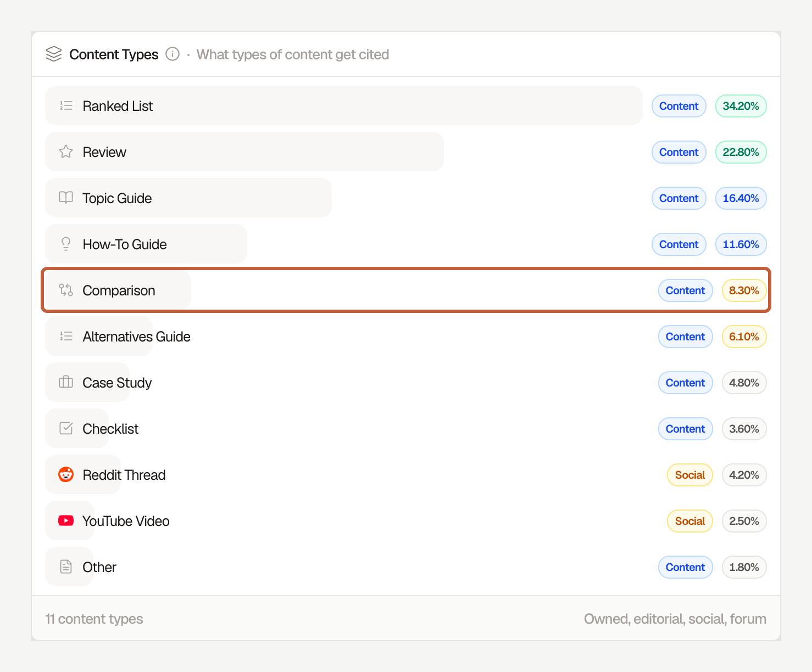812x672 pixels.
Task: Click the 1.80% badge
Action: (x=744, y=567)
